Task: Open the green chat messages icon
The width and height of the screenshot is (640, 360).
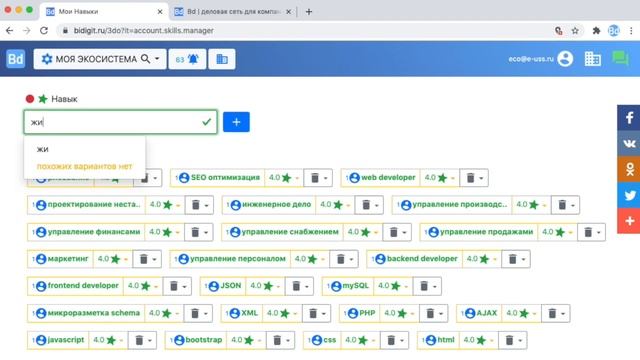Action: pyautogui.click(x=620, y=59)
